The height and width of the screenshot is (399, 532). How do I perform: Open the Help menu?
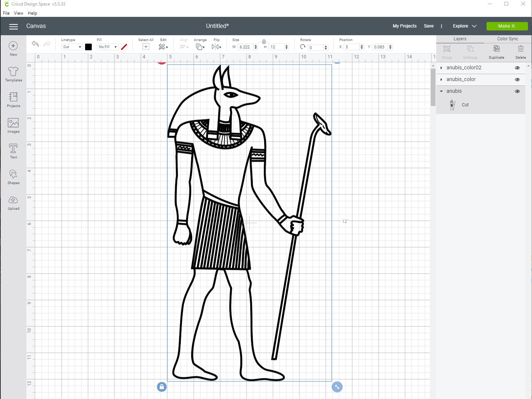pos(32,13)
